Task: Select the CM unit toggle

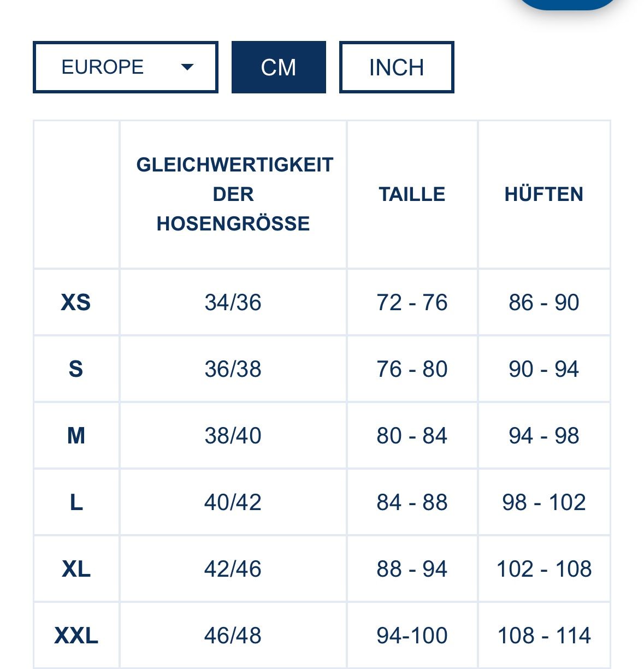Action: click(x=279, y=67)
